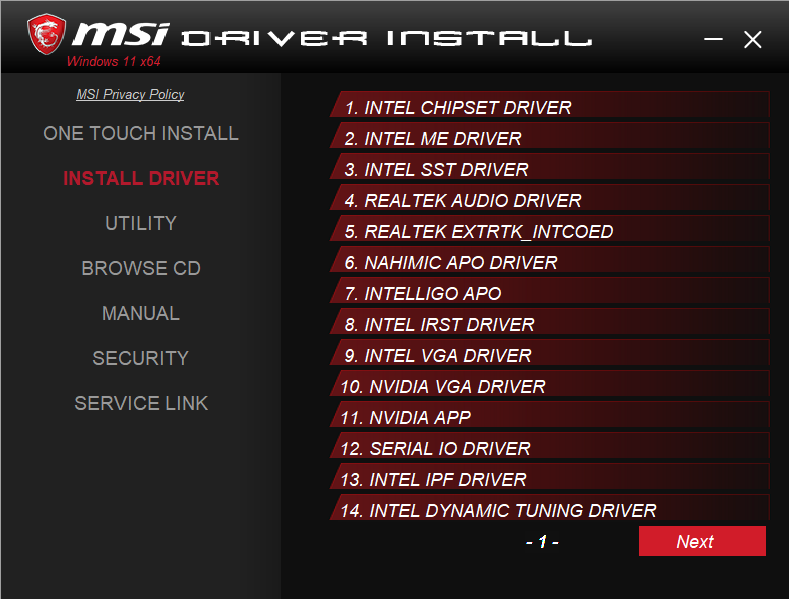Install the Intel Chipset Driver
790x600 pixels.
(550, 104)
